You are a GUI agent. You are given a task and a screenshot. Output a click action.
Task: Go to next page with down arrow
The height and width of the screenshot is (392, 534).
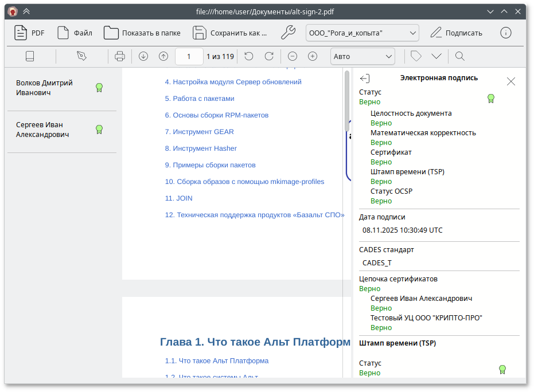(x=143, y=56)
